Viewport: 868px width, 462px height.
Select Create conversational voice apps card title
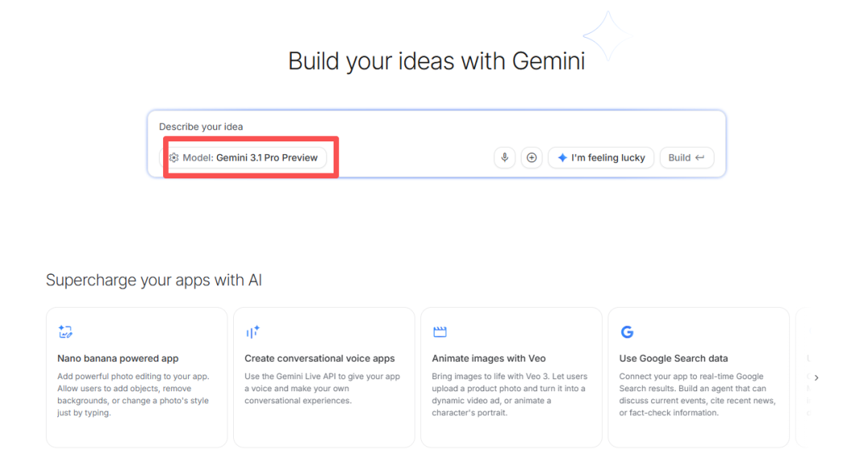coord(320,358)
